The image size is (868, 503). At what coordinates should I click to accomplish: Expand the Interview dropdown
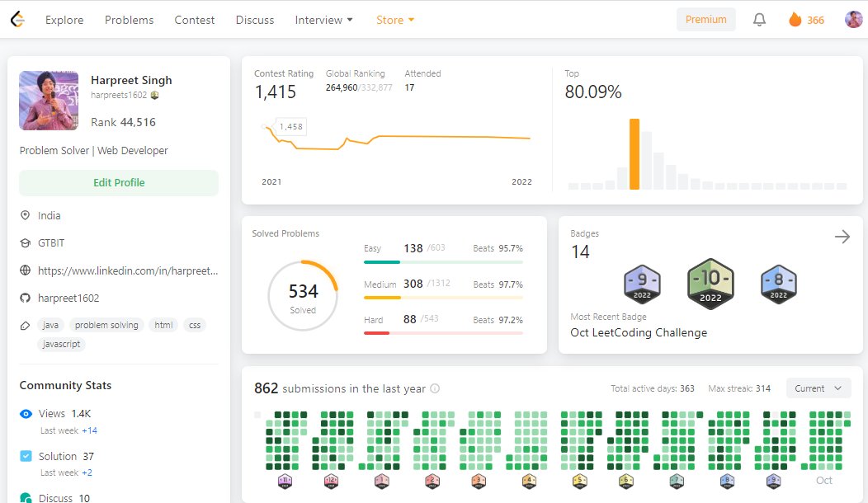click(323, 20)
